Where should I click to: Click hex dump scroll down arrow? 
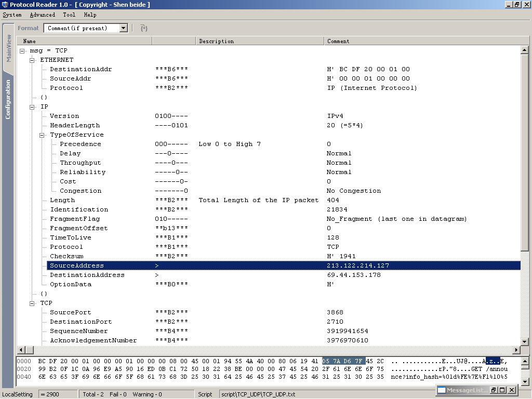click(x=525, y=381)
